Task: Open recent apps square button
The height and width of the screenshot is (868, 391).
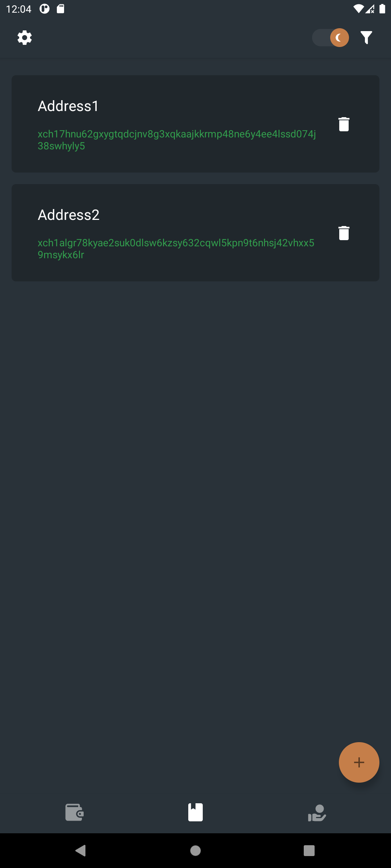Action: (309, 850)
